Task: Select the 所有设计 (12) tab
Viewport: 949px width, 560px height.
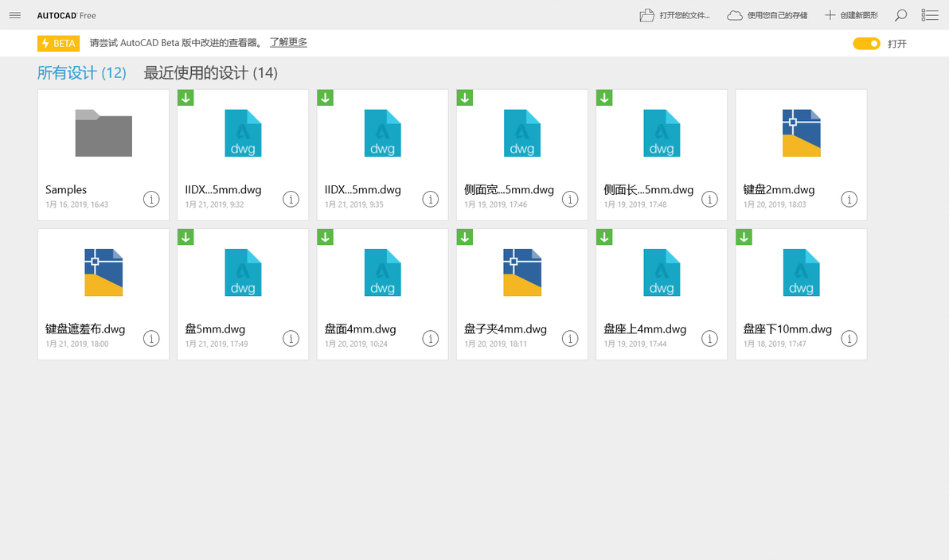Action: [82, 73]
